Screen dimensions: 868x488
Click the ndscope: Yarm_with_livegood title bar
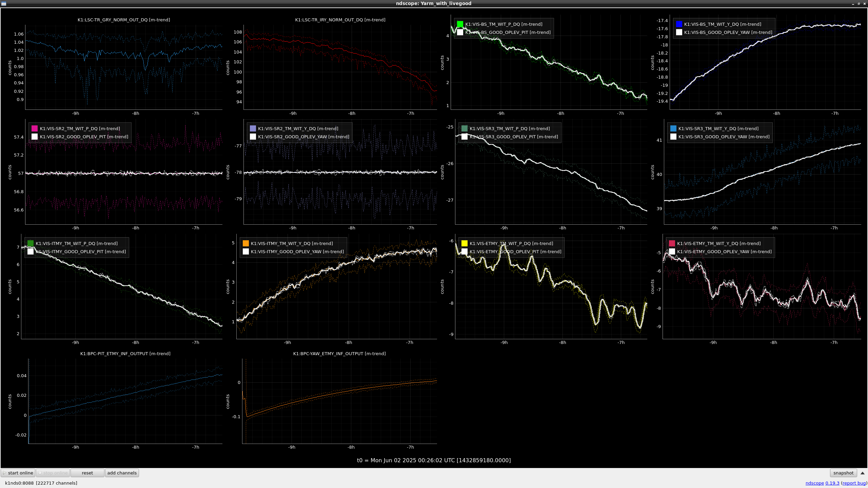[434, 3]
